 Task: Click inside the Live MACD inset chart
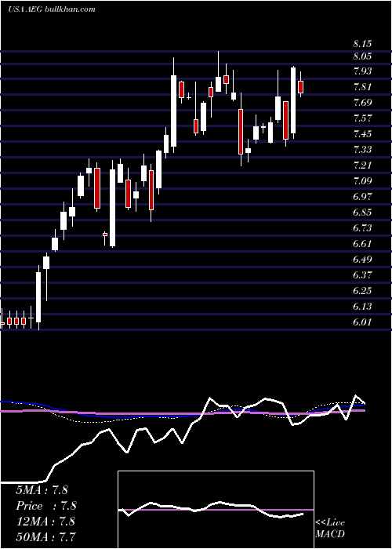coord(216,510)
